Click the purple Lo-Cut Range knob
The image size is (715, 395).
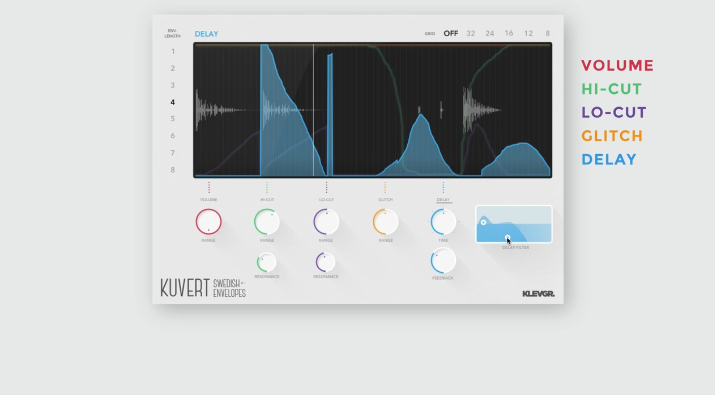326,222
